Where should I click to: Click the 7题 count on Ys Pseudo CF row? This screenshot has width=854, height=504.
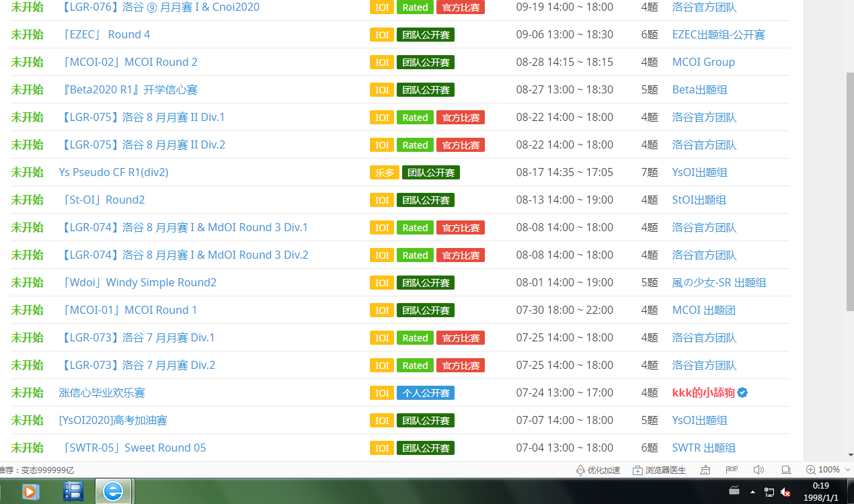[650, 172]
